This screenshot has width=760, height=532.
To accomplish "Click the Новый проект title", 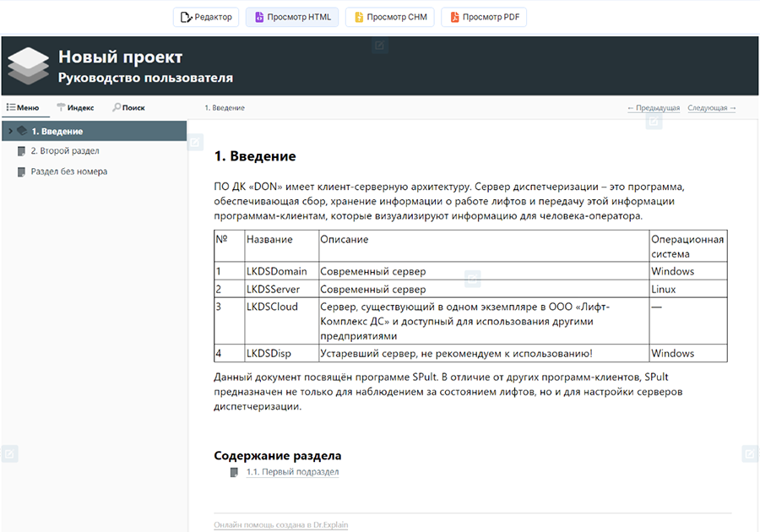I will pos(120,57).
